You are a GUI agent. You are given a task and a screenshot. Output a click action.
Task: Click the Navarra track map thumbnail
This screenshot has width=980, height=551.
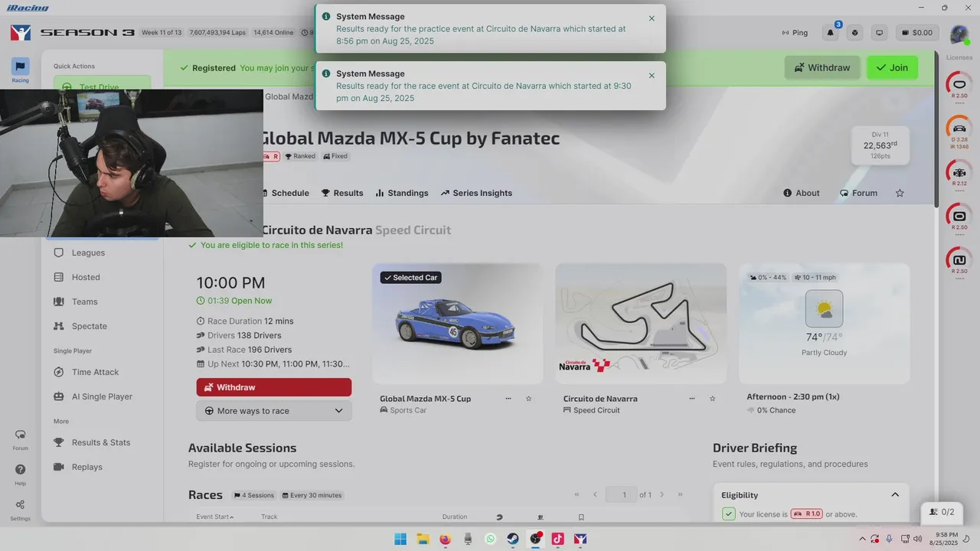[641, 324]
